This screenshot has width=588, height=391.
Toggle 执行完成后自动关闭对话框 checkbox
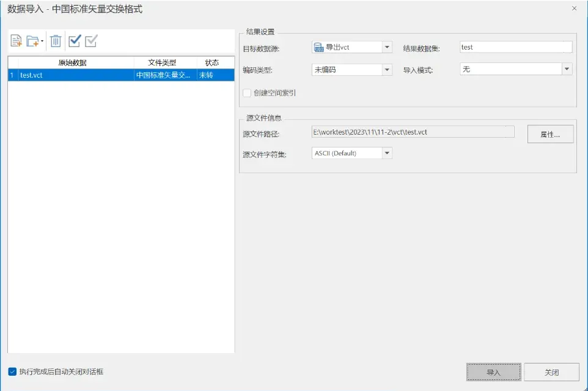(x=12, y=371)
